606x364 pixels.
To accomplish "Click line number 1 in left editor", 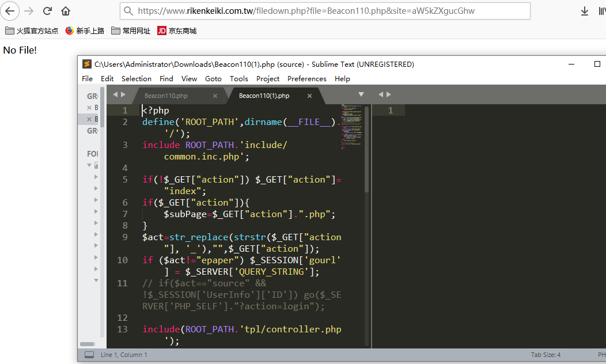I will pyautogui.click(x=125, y=111).
